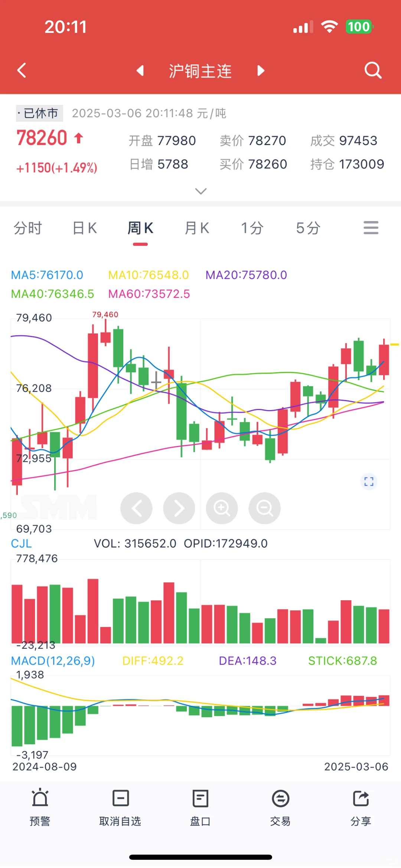
Task: Tap the MACD(12,26,9) indicator label
Action: pos(53,661)
